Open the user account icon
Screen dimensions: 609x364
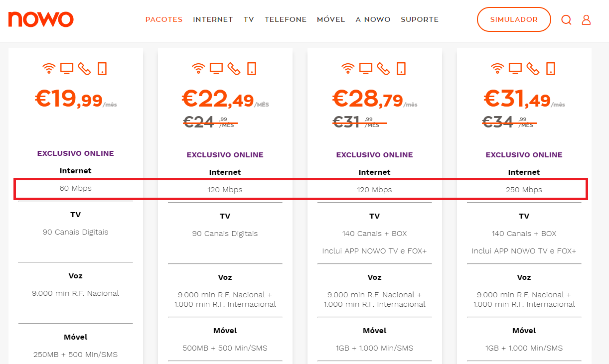coord(586,19)
